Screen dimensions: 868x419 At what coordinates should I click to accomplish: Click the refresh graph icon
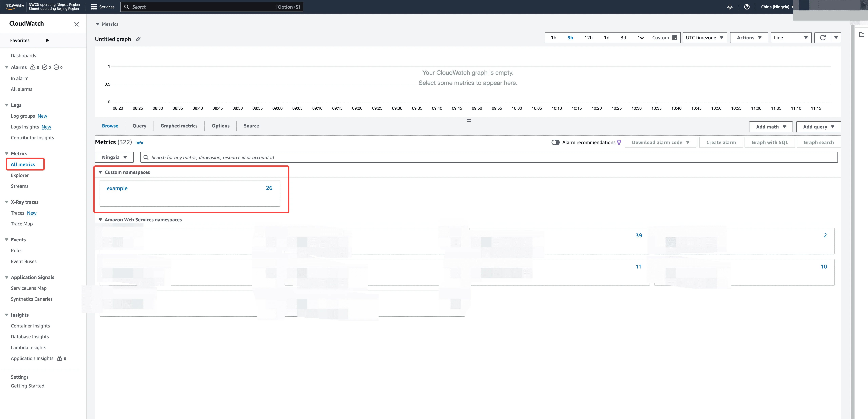click(823, 38)
